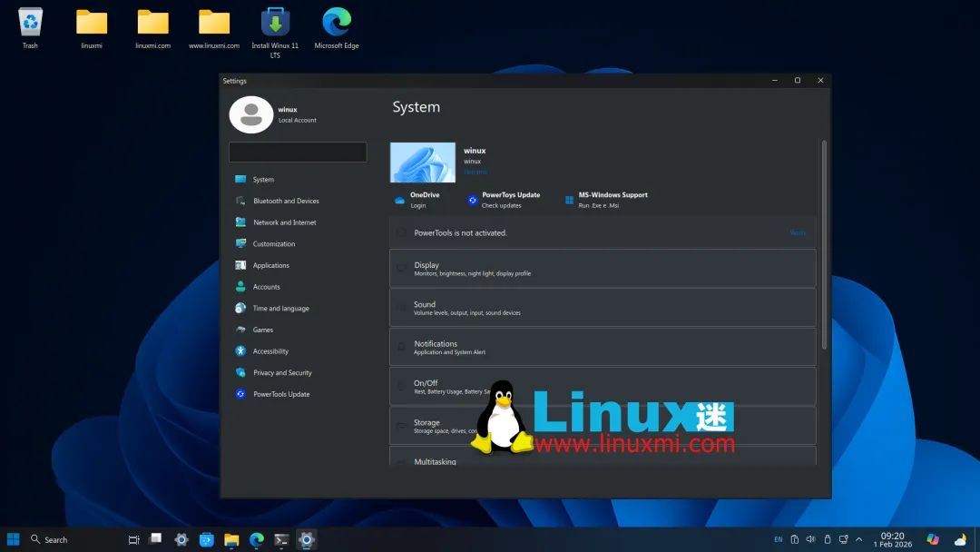Open the linuxmi.com desktop folder

click(x=152, y=27)
